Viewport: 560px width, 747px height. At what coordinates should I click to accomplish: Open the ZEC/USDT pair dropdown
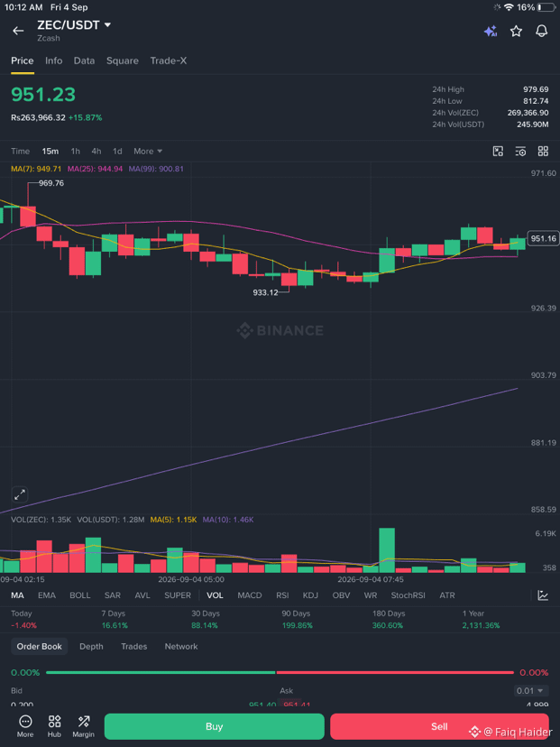74,24
